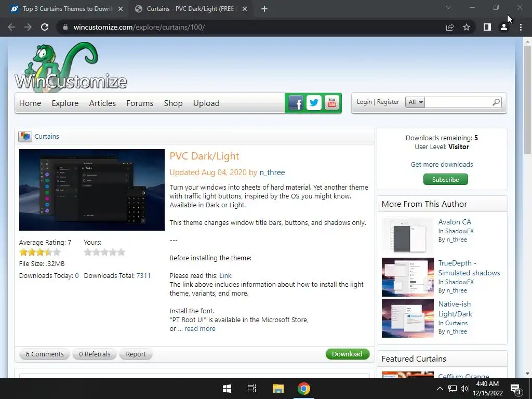Close the Curtains PVC Dark/Light tab
Screen dimensions: 532x399
click(245, 9)
